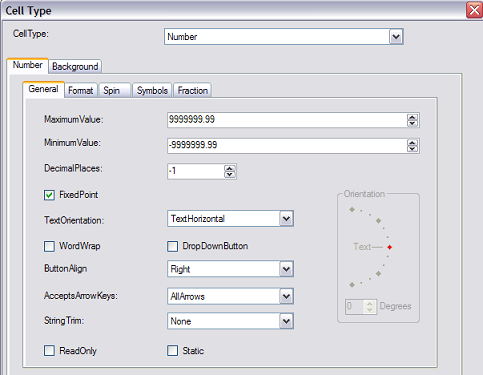483x375 pixels.
Task: Enable the WordWrap checkbox
Action: [49, 247]
